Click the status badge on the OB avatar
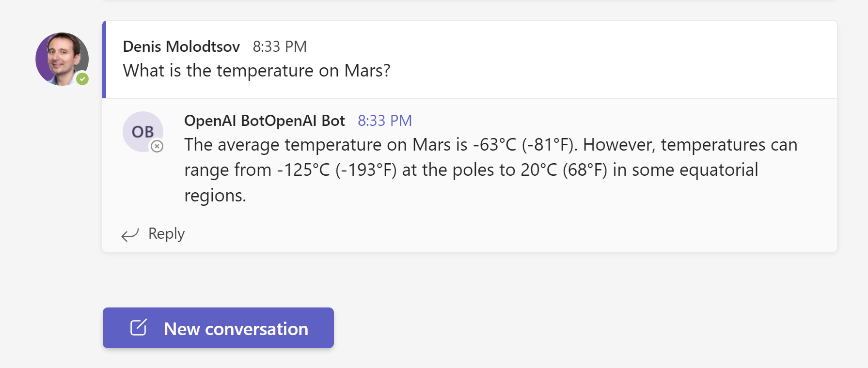 [157, 146]
